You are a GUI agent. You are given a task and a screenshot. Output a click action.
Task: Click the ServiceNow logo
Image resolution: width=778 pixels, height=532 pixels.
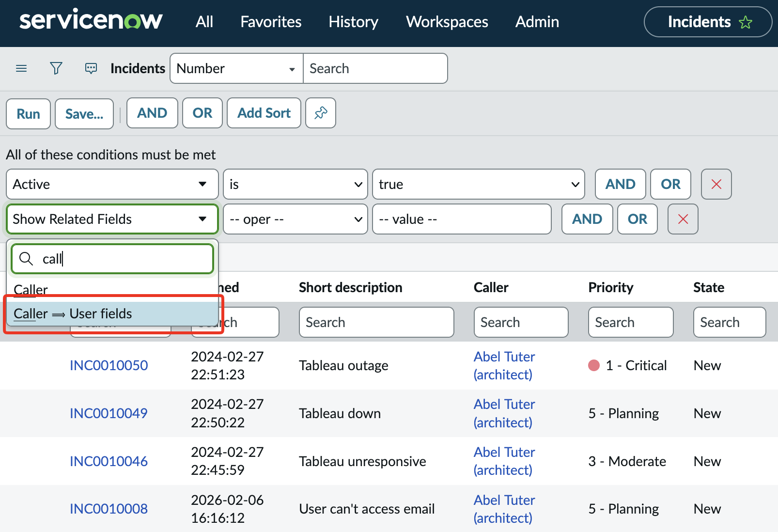click(91, 21)
